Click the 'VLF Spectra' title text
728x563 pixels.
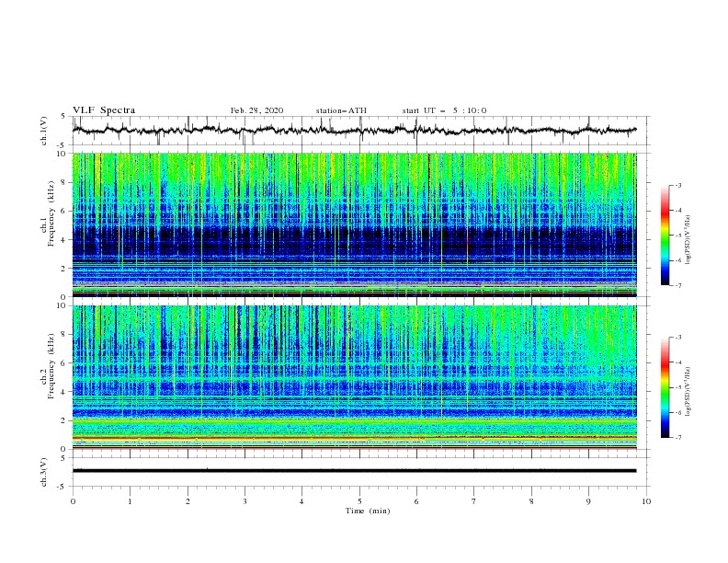pos(104,110)
